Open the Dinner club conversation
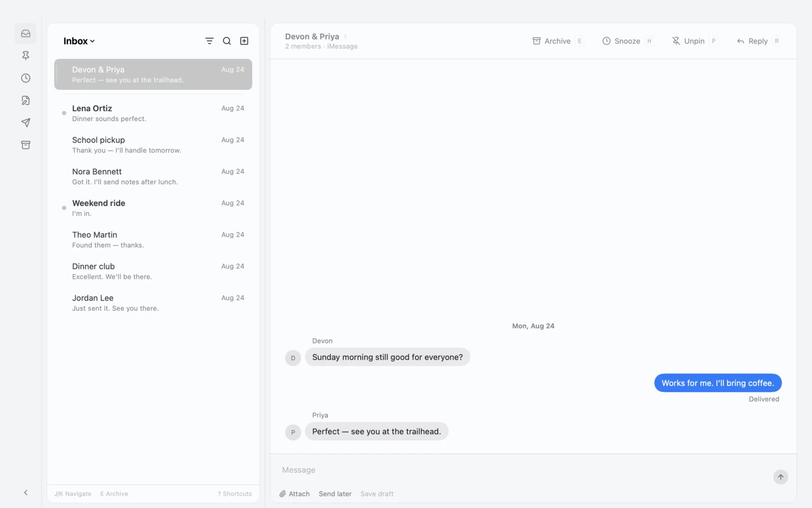Screen dimensions: 812x508 tap(153, 271)
